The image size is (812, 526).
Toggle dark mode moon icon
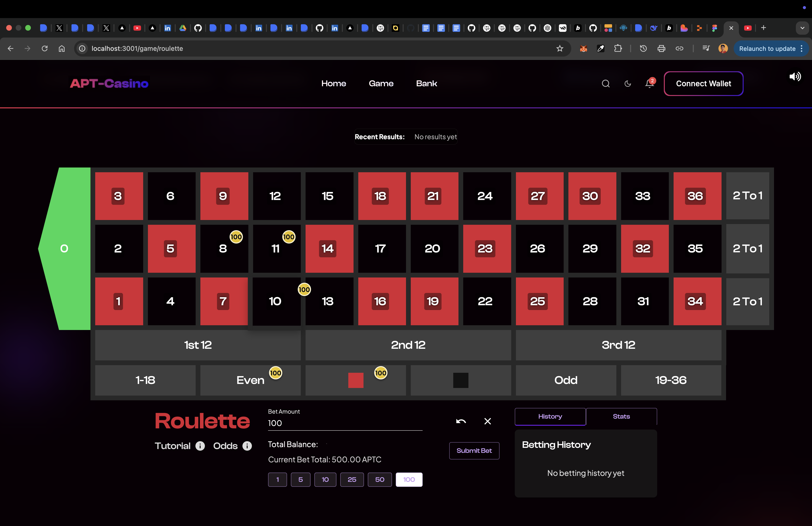[628, 84]
